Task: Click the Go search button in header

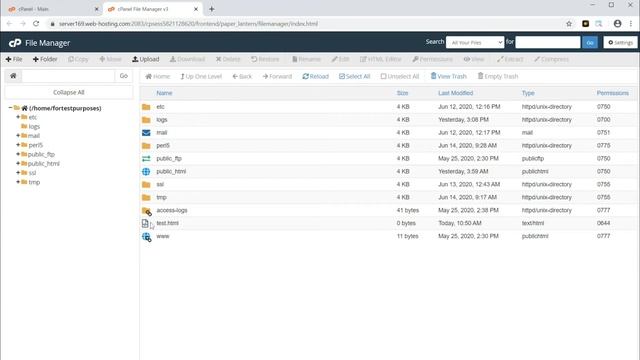Action: pos(590,42)
